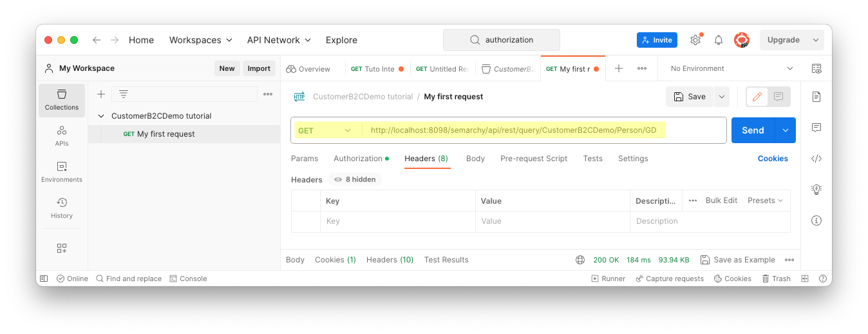Open the request Info icon
This screenshot has width=868, height=334.
pos(816,221)
